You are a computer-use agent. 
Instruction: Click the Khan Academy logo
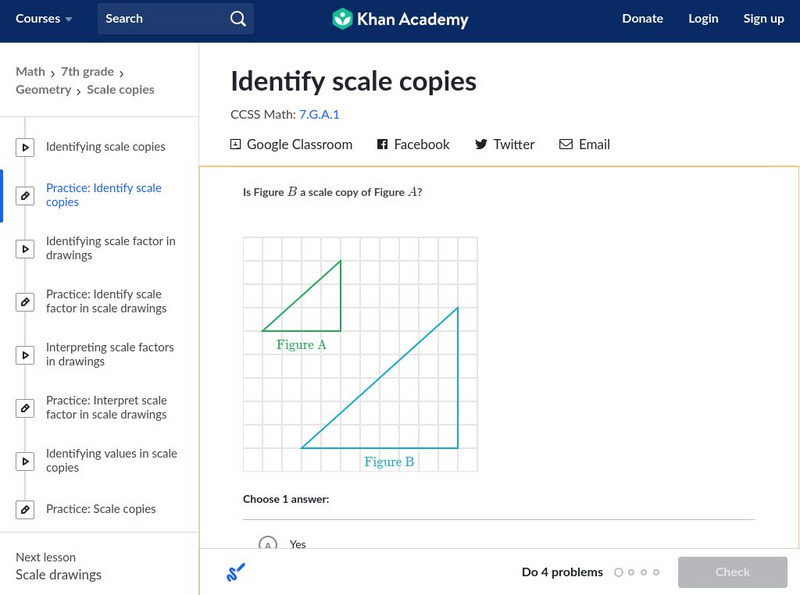pos(400,19)
